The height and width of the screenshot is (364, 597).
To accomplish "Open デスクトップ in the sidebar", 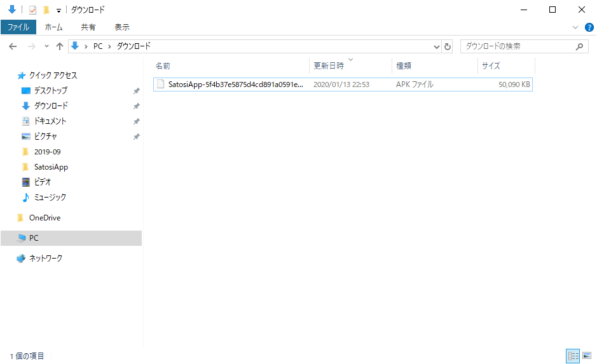I will tap(51, 91).
